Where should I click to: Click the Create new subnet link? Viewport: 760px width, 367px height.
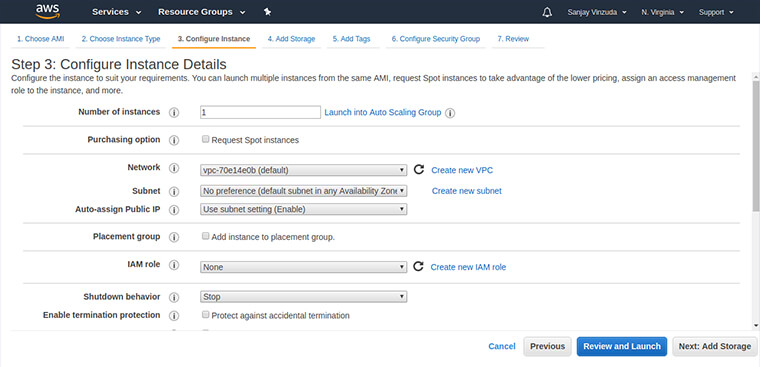467,191
